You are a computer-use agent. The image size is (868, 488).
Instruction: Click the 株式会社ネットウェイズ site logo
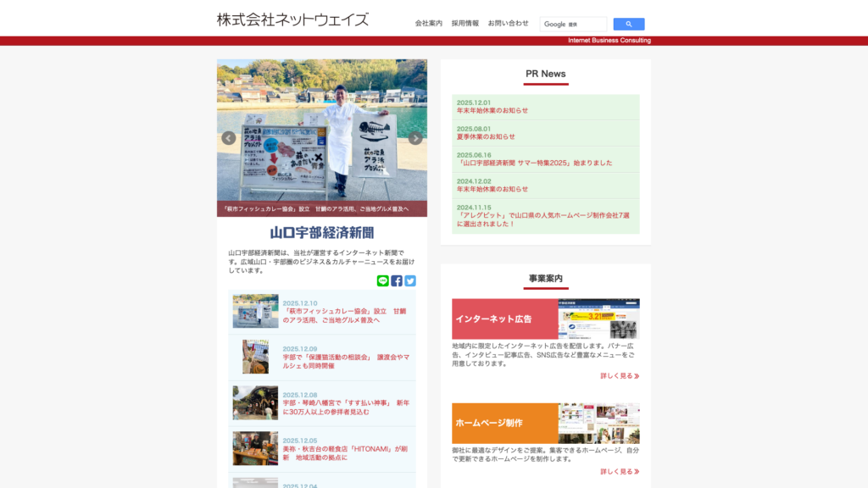coord(292,19)
